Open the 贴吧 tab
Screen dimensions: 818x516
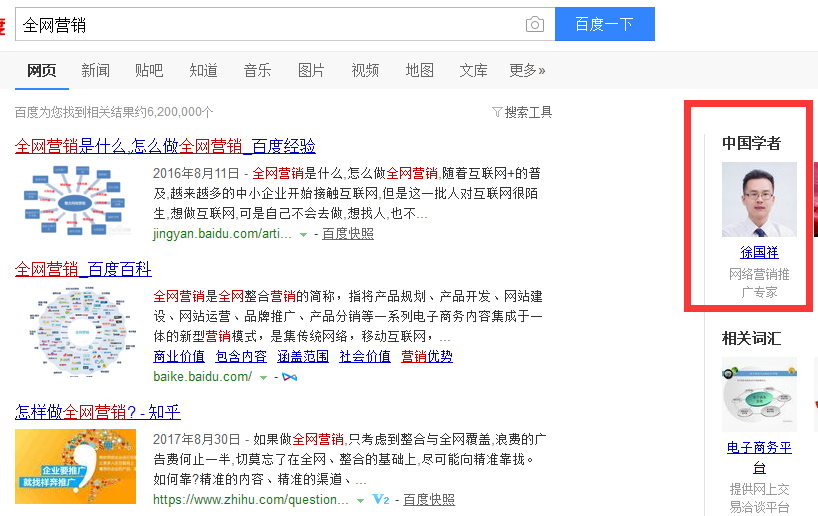pos(149,70)
